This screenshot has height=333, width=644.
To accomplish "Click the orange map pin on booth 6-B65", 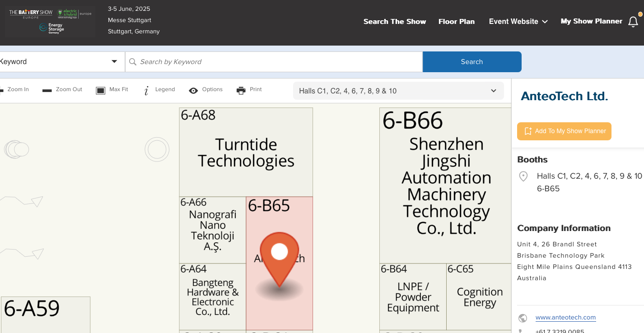I will 279,259.
